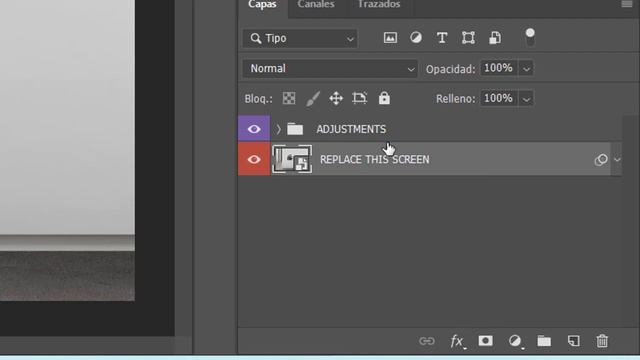This screenshot has width=640, height=360.
Task: Click the layers panel vertical scrollbar
Action: click(631, 220)
